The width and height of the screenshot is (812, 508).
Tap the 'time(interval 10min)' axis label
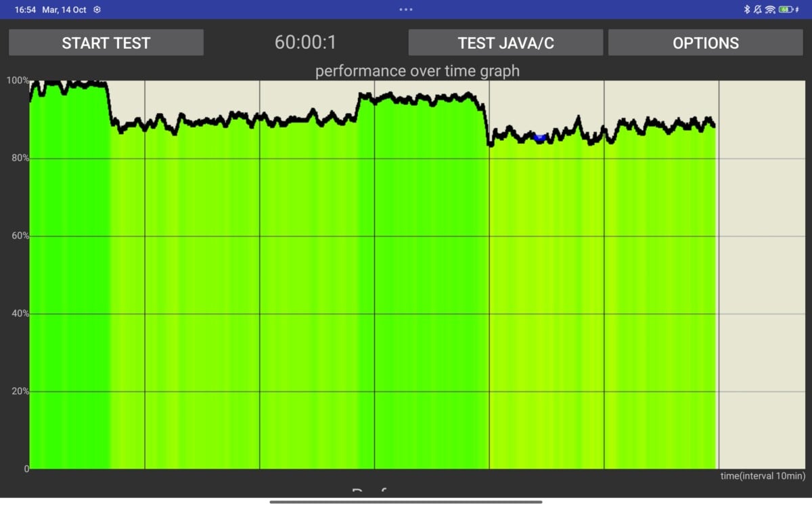[762, 475]
